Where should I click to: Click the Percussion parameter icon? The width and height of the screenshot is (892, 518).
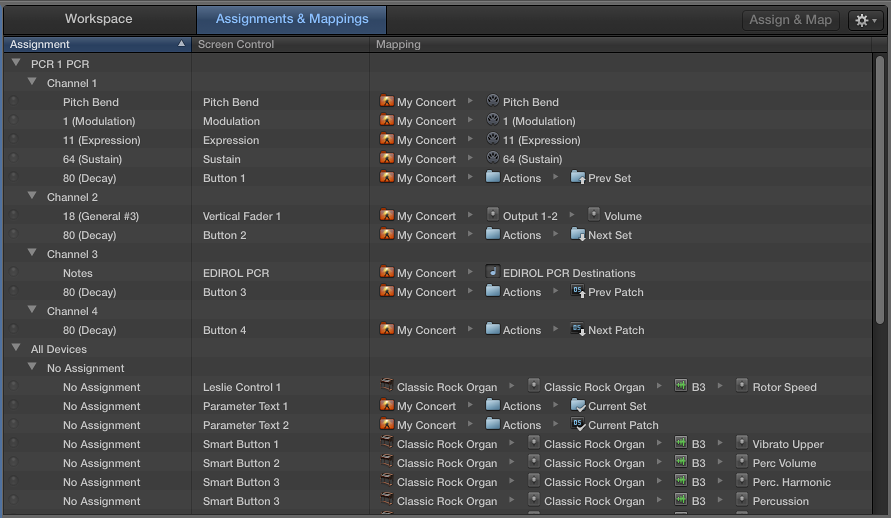point(741,500)
